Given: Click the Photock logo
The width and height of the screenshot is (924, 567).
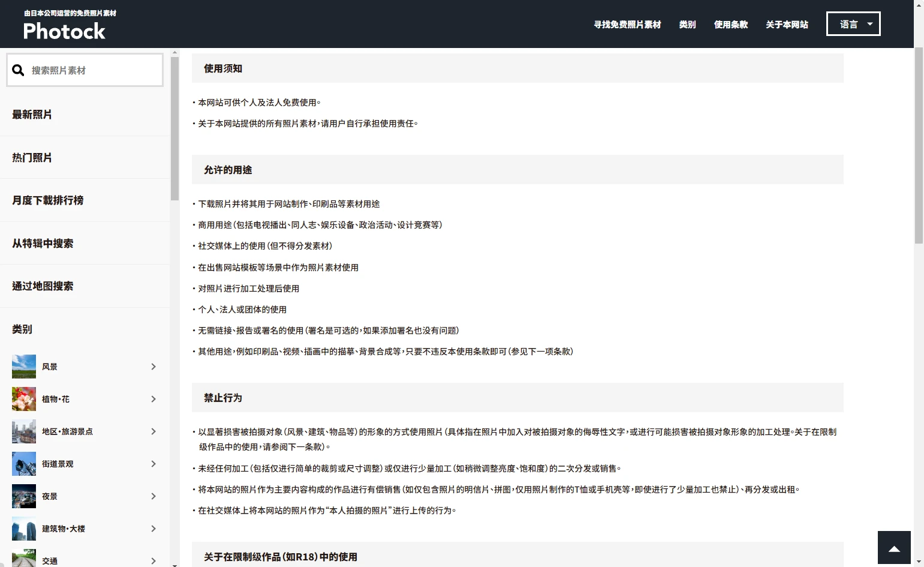Looking at the screenshot, I should pyautogui.click(x=64, y=31).
